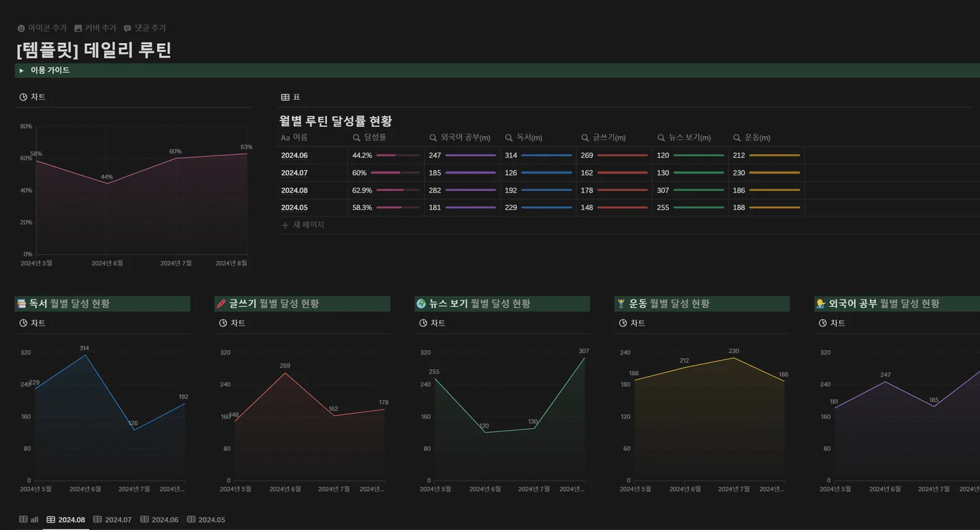Viewport: 980px width, 530px height.
Task: Click the 44.2% progress bar for 2024.06
Action: coord(397,155)
